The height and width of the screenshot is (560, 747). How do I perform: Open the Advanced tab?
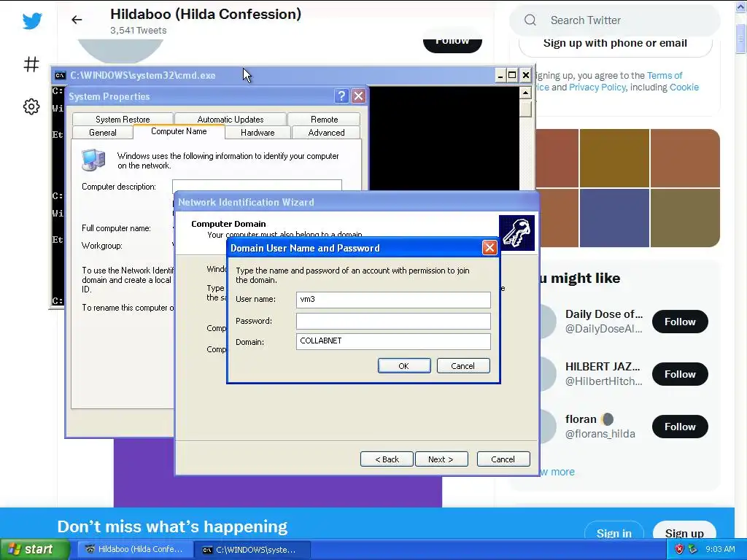[326, 133]
